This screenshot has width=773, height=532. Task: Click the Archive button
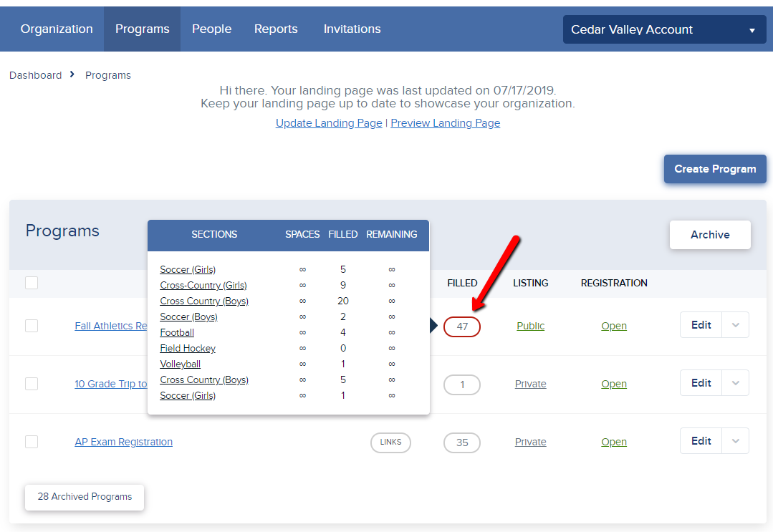pyautogui.click(x=709, y=234)
